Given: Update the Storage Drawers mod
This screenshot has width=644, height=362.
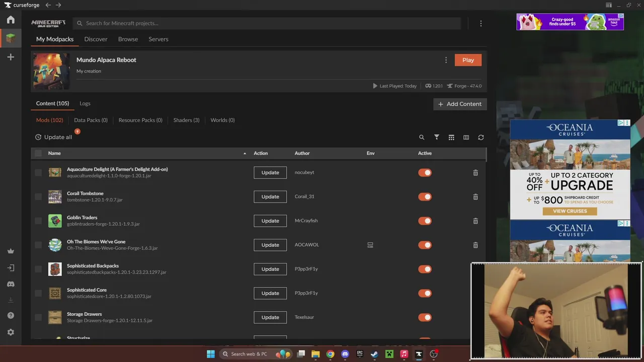Looking at the screenshot, I should (x=270, y=317).
